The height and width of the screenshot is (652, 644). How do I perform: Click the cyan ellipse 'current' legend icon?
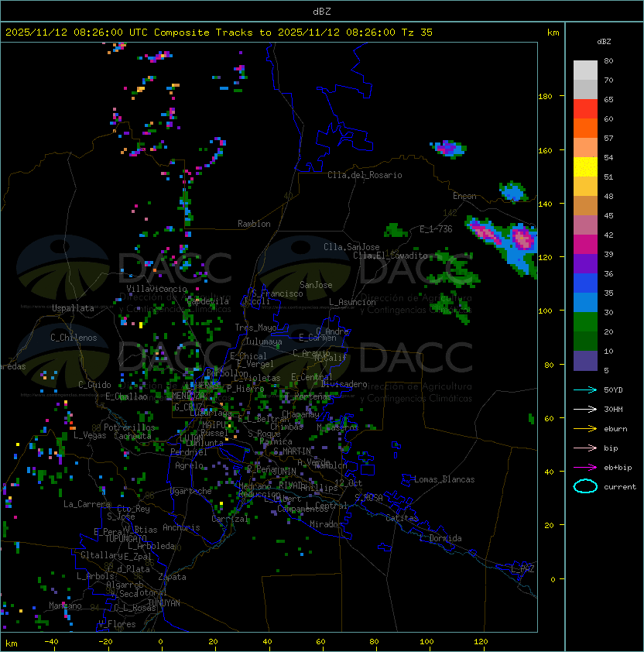(585, 486)
